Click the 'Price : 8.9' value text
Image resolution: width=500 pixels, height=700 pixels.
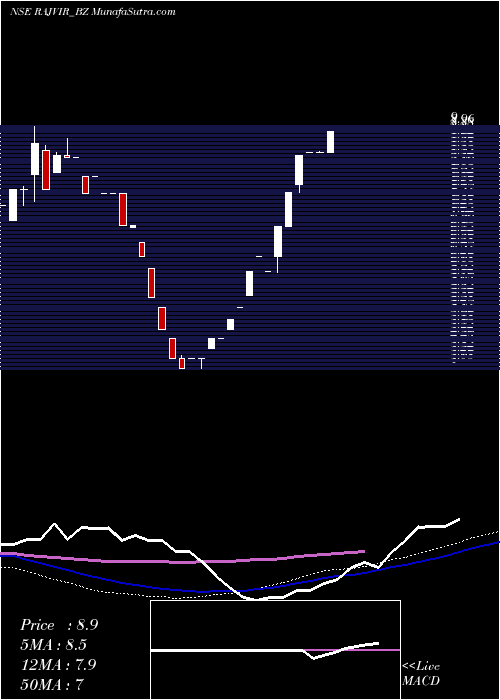tap(59, 625)
